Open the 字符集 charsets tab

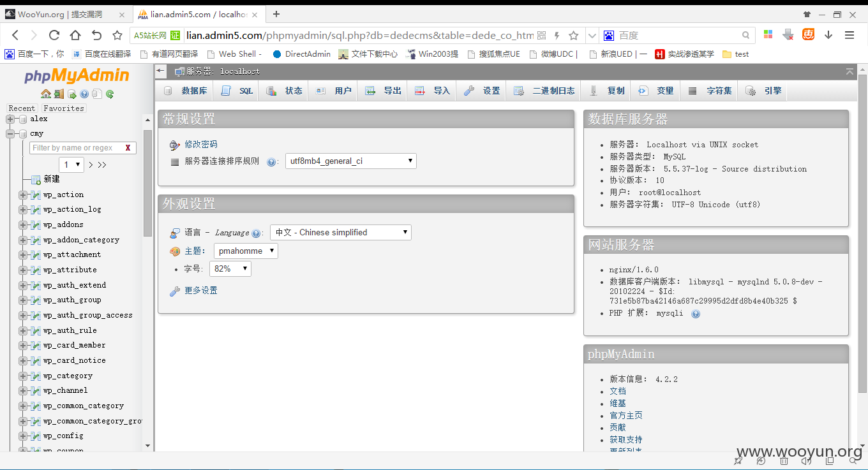[x=710, y=91]
